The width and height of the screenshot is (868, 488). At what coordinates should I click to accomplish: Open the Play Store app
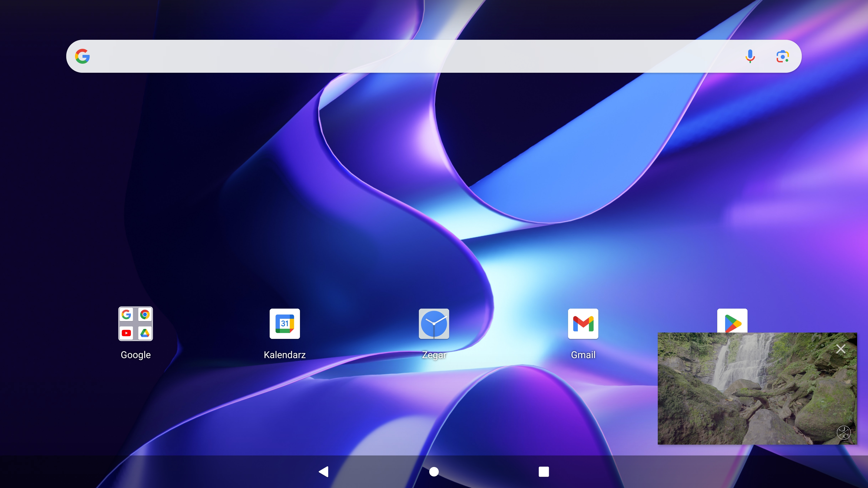(732, 321)
